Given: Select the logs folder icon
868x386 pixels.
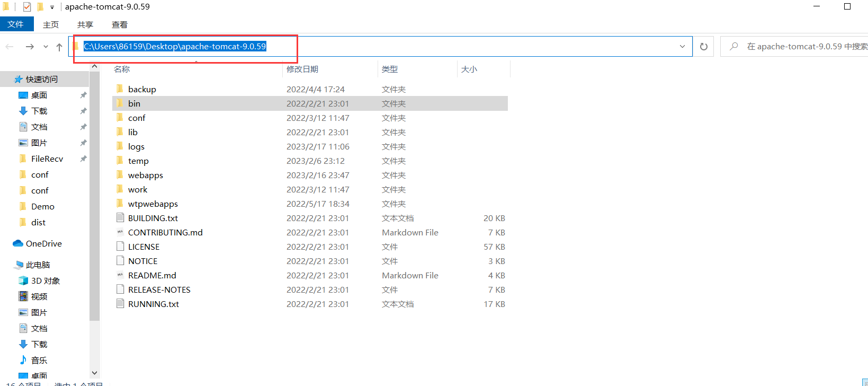Looking at the screenshot, I should 120,146.
